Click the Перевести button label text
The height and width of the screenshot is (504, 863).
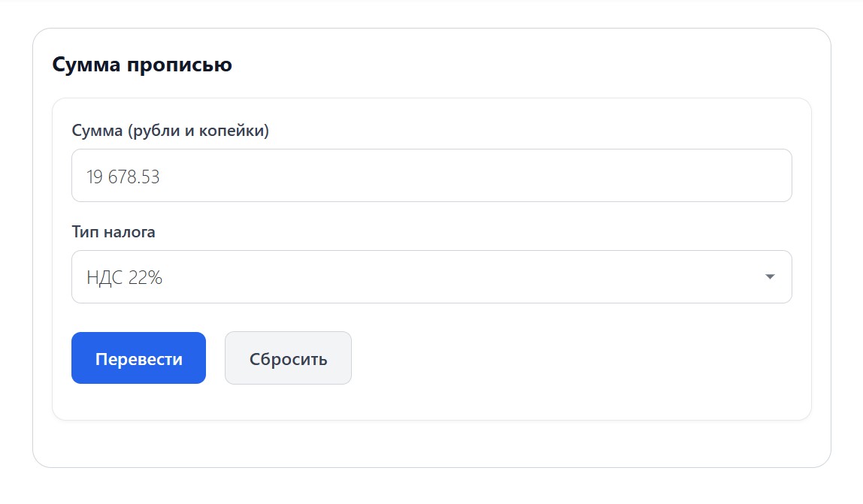[x=138, y=358]
